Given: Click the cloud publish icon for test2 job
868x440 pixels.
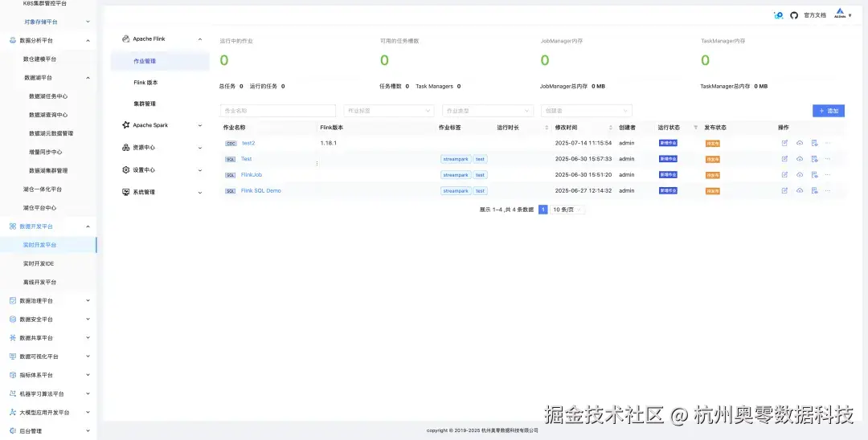Looking at the screenshot, I should point(800,143).
